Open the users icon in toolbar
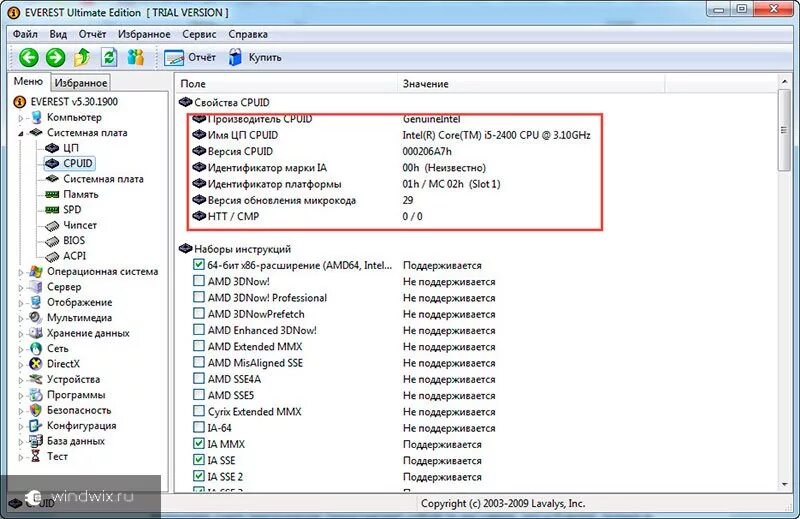 [136, 57]
